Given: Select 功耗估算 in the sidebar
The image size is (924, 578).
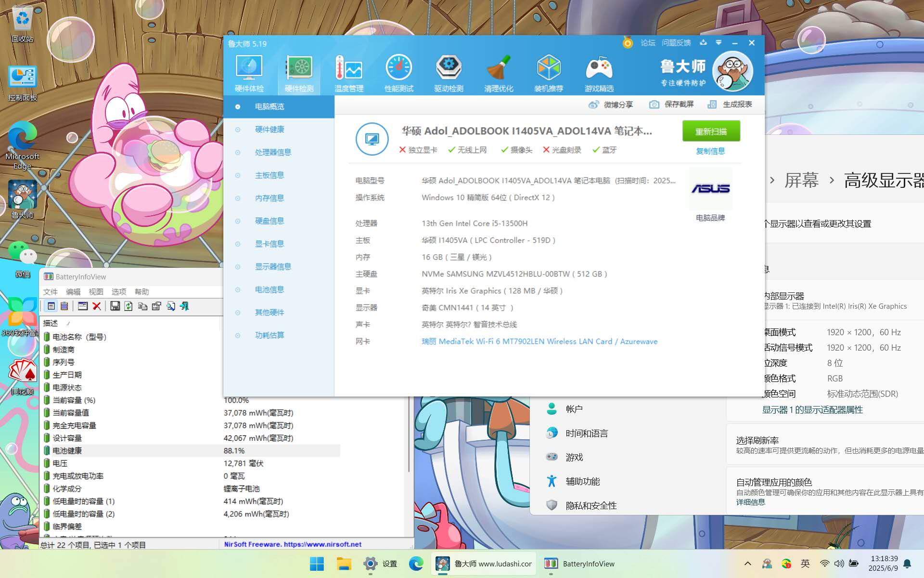Looking at the screenshot, I should pos(279,335).
